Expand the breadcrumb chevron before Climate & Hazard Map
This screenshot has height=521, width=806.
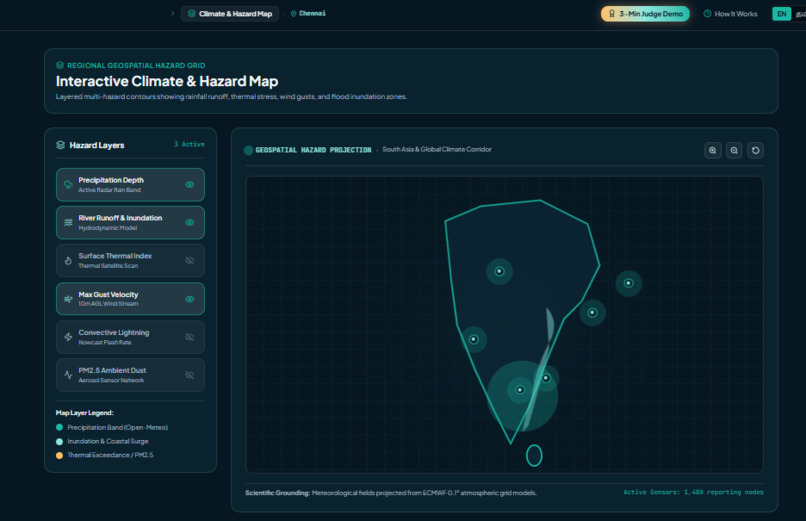tap(173, 14)
